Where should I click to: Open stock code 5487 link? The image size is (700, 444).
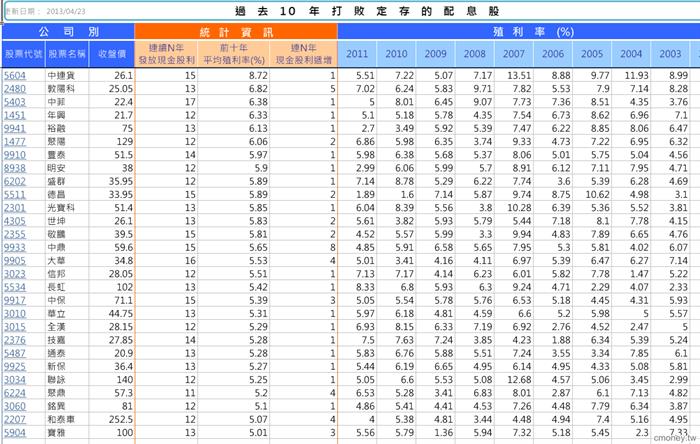pyautogui.click(x=15, y=353)
